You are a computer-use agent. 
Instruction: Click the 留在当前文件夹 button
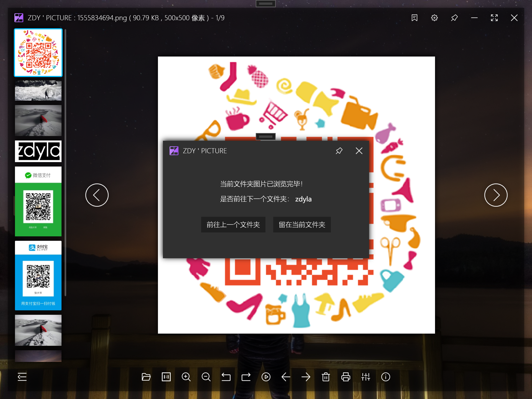(302, 224)
